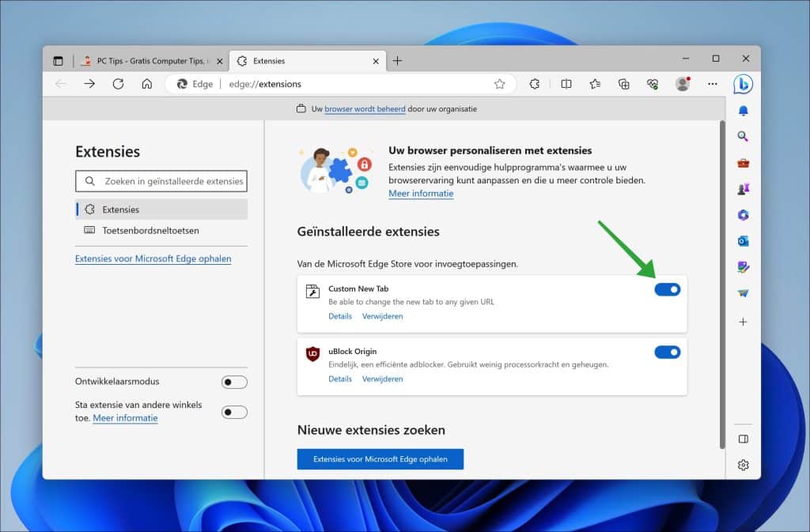810x532 pixels.
Task: Click the search field for installed extensions
Action: (161, 181)
